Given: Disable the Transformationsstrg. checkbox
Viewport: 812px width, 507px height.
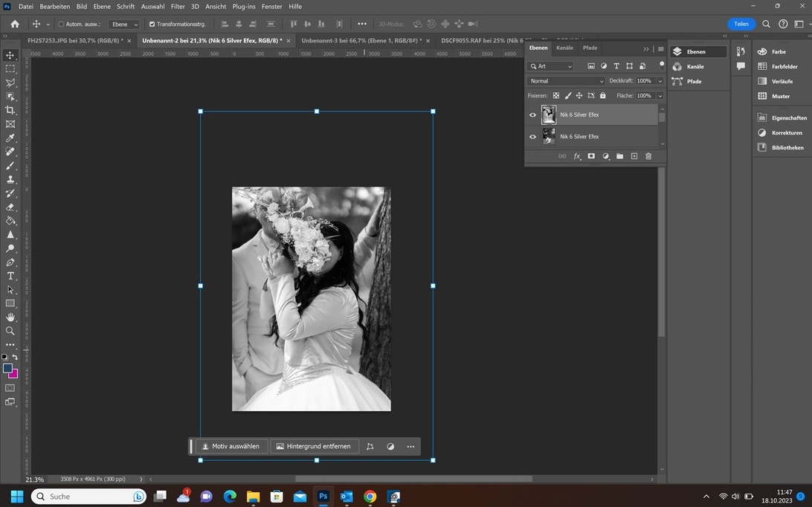Looking at the screenshot, I should tap(152, 24).
